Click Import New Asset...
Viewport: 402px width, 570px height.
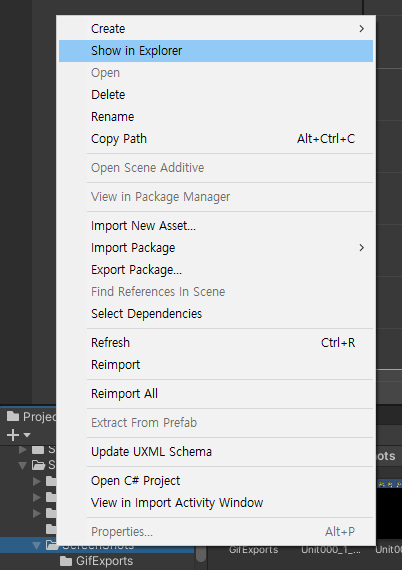click(x=216, y=226)
